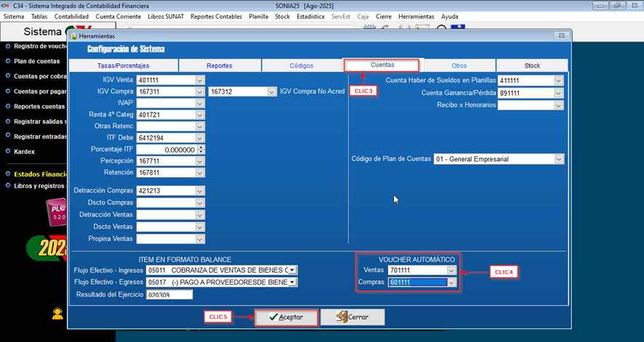
Task: Increase Porcentaje ITF with the up arrow
Action: pos(201,147)
